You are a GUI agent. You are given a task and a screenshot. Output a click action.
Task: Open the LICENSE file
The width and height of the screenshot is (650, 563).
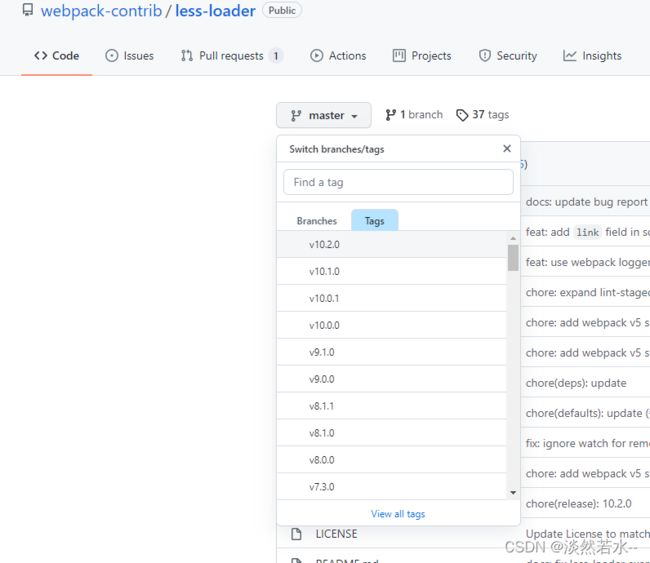pyautogui.click(x=336, y=534)
